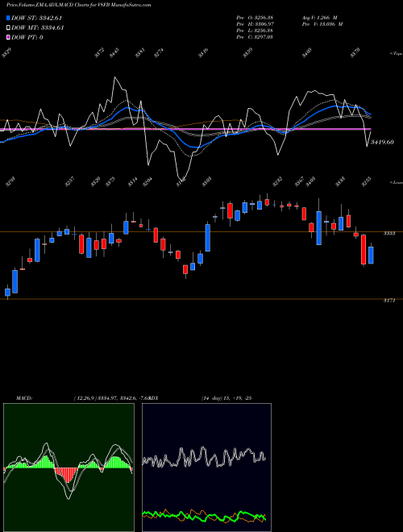Click the 'Pre V: 13.036 M' volume text
This screenshot has height=532, width=403.
pos(322,23)
